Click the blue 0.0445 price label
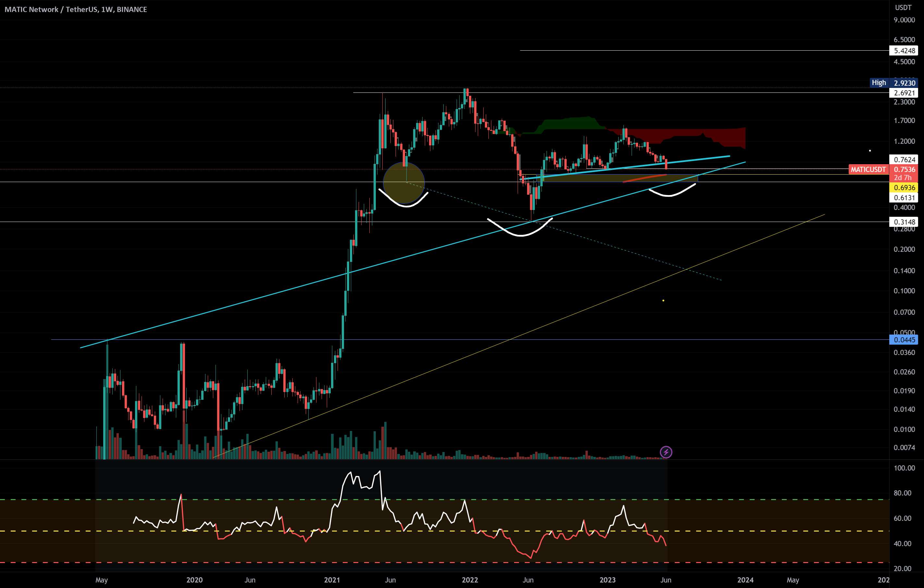Screen dimensions: 924x588 coord(904,340)
